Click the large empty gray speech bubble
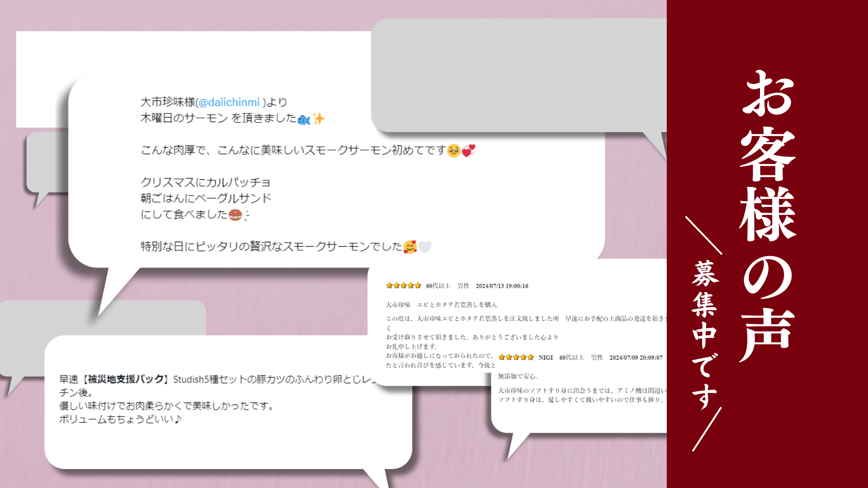This screenshot has width=868, height=488. 519,75
